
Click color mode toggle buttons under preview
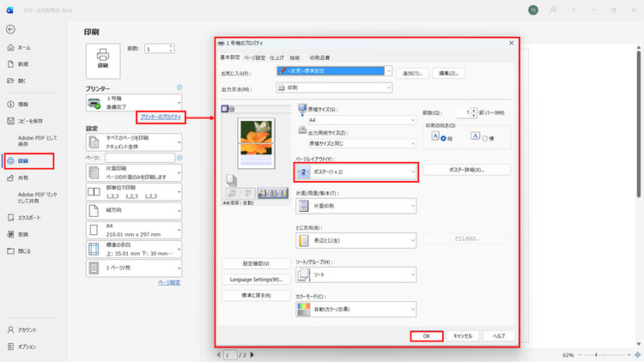(x=273, y=193)
